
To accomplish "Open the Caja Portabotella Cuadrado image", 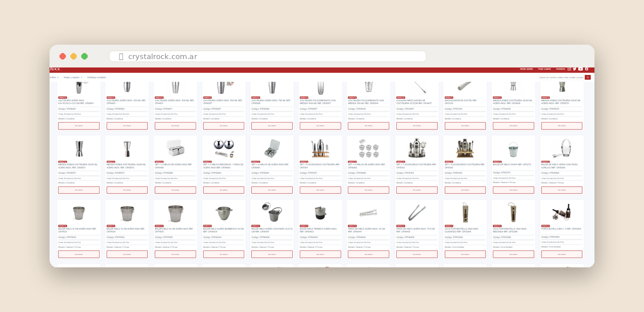I will click(465, 212).
